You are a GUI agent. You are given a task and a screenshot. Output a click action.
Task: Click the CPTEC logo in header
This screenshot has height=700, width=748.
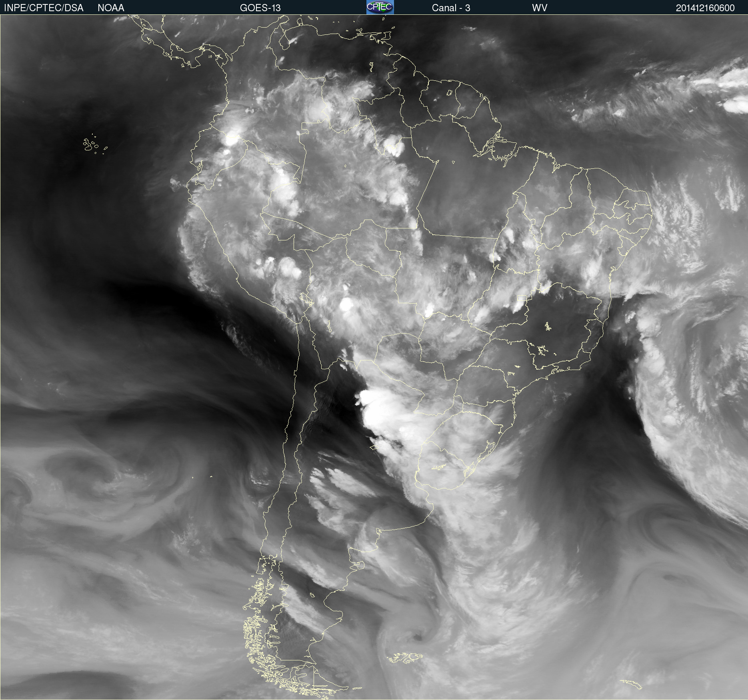tap(380, 7)
